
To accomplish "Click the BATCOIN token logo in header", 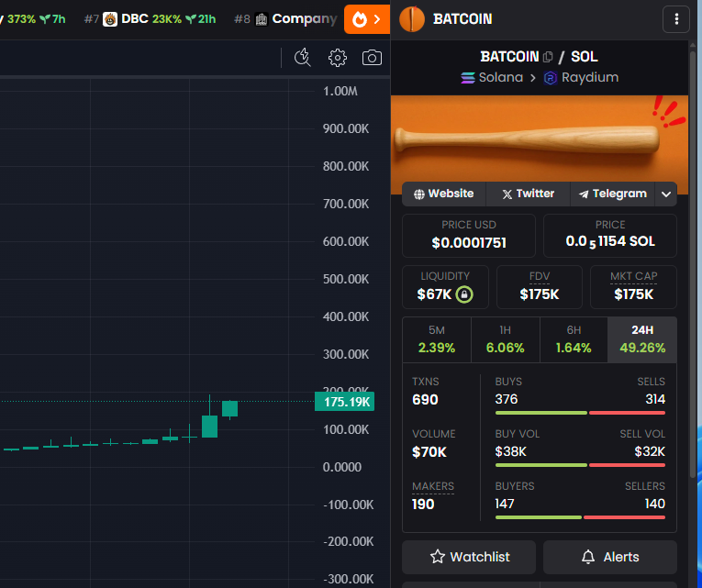I will point(411,19).
